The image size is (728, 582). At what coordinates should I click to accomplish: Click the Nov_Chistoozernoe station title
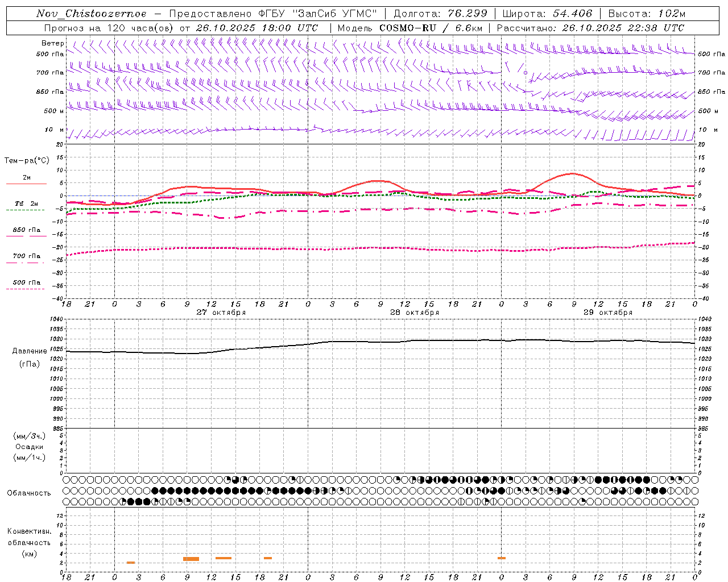point(92,14)
